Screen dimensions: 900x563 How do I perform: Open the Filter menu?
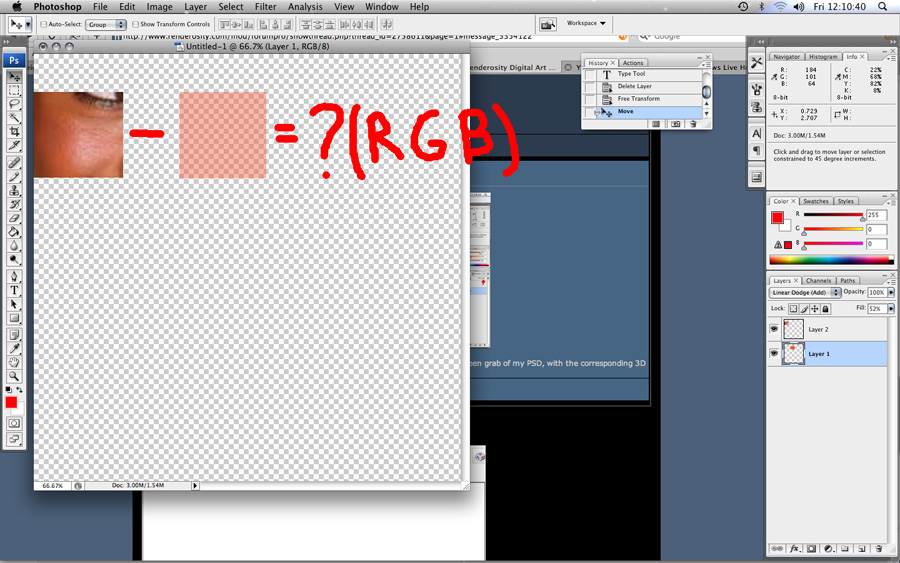click(x=265, y=7)
